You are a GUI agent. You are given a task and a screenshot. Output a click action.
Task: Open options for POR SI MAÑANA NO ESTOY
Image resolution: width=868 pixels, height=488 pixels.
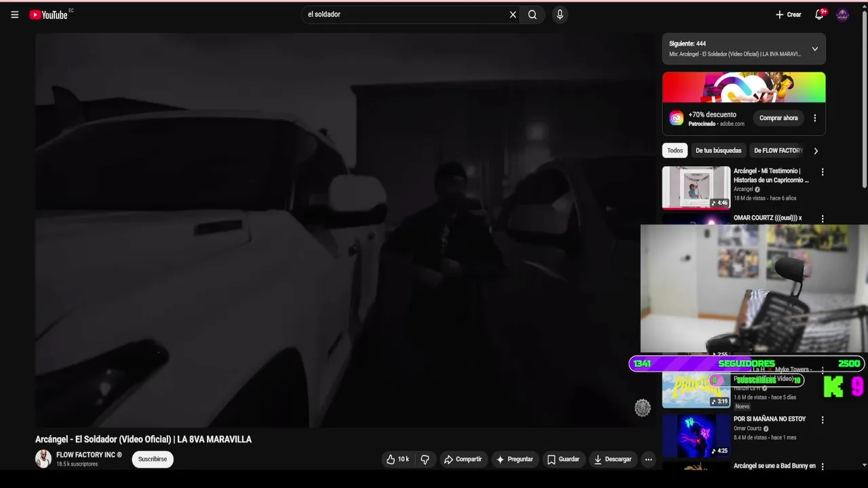click(x=823, y=420)
